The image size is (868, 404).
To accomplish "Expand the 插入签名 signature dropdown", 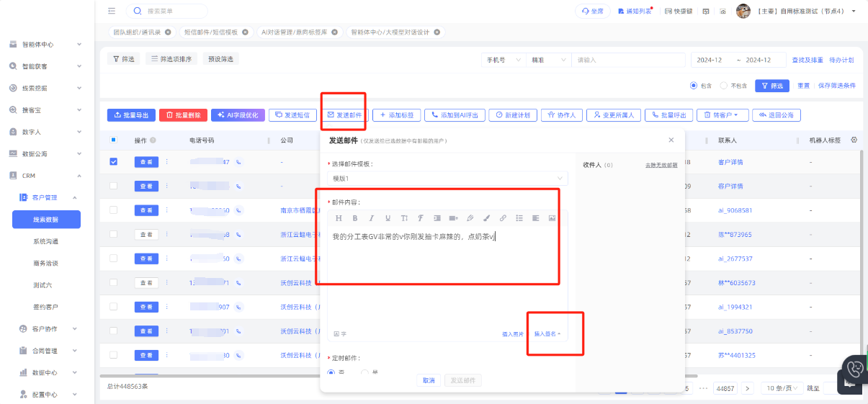I will point(547,334).
